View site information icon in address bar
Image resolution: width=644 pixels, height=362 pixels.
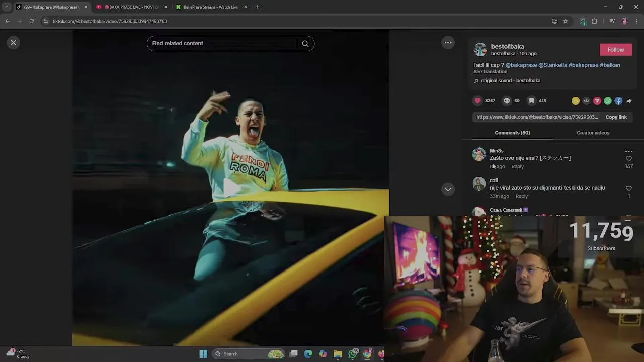click(x=46, y=21)
